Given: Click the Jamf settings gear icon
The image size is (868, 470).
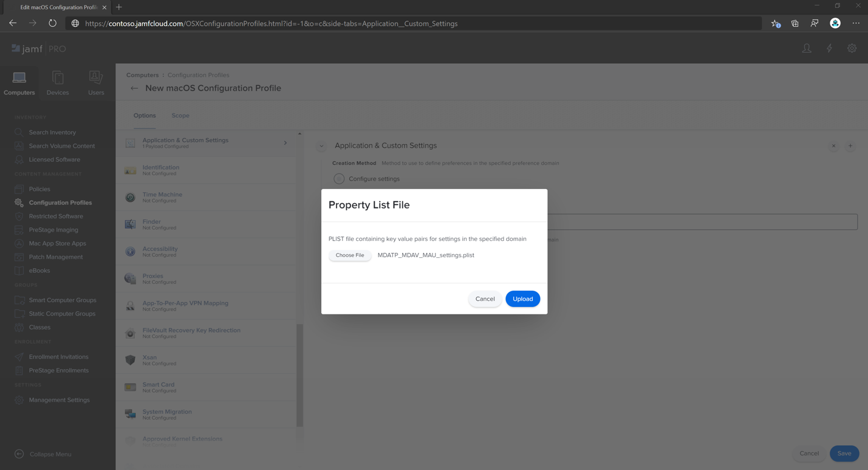Looking at the screenshot, I should pos(852,49).
